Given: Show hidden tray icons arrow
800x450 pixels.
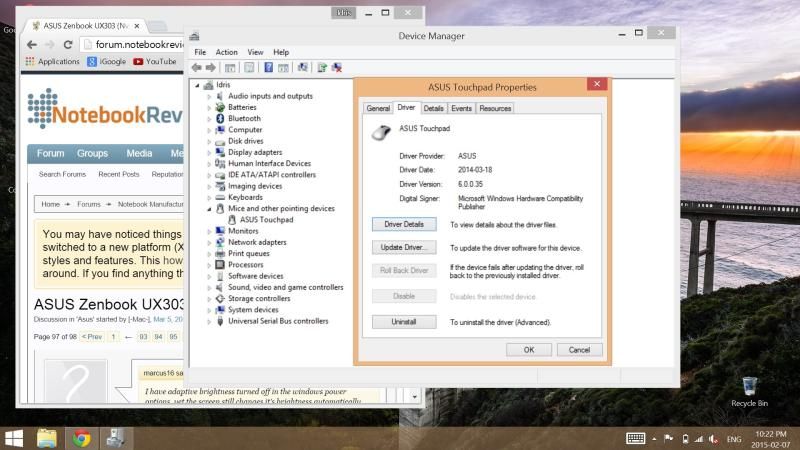Looking at the screenshot, I should [x=654, y=439].
